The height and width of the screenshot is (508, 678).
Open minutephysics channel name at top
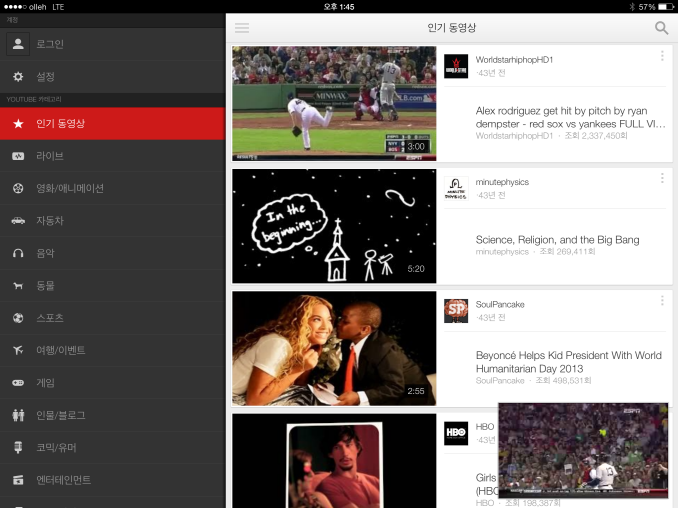502,182
